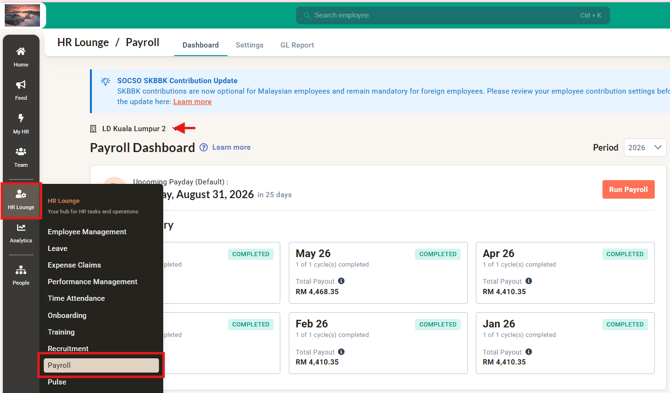Select Payroll in the HR Lounge menu
Screen dimensions: 670x393
pyautogui.click(x=101, y=365)
